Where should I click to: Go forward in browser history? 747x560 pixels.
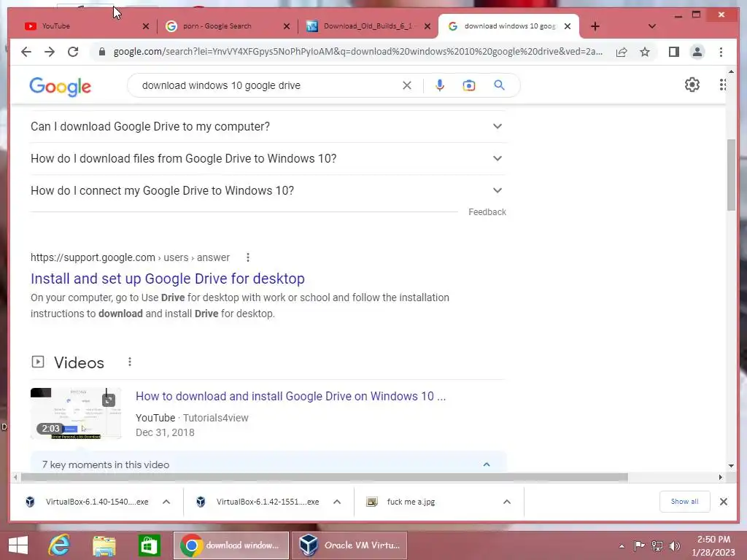tap(50, 52)
